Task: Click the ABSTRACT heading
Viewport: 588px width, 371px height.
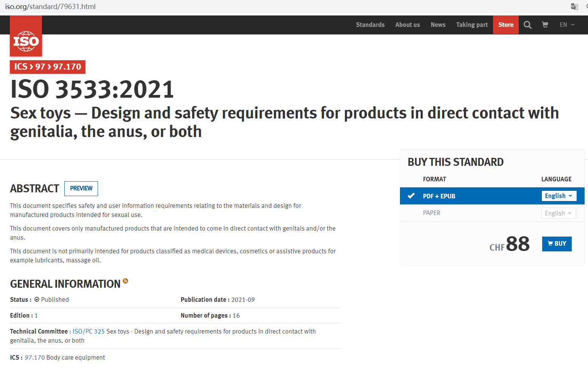Action: 34,189
